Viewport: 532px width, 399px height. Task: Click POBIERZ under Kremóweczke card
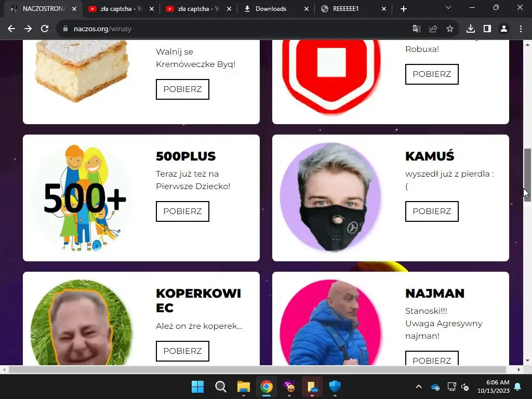tap(182, 89)
